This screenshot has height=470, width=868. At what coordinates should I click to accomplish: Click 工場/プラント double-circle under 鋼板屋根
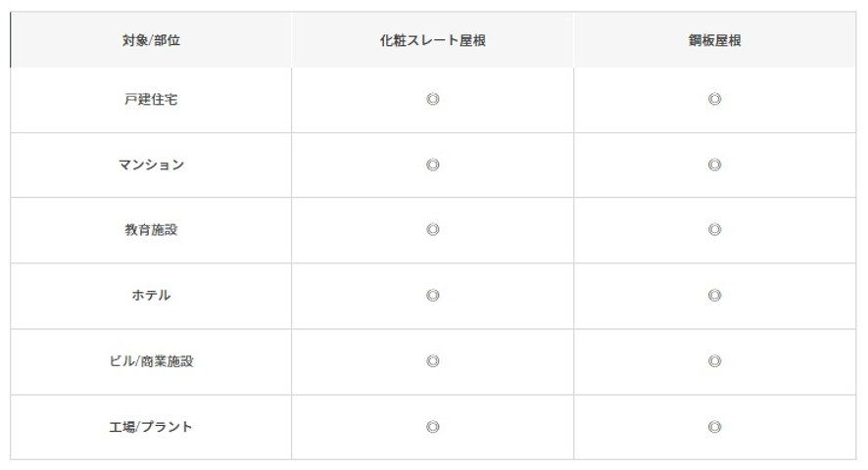pyautogui.click(x=714, y=427)
